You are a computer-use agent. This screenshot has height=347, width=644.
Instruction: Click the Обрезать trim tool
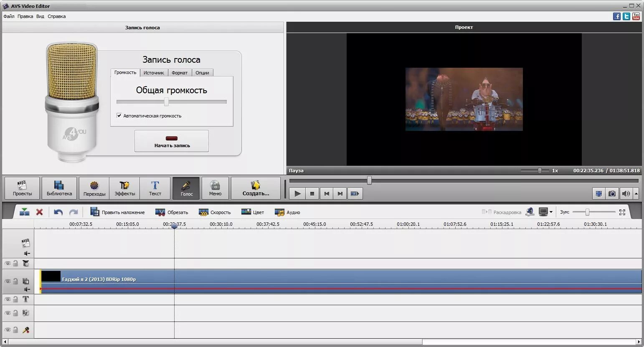[172, 212]
